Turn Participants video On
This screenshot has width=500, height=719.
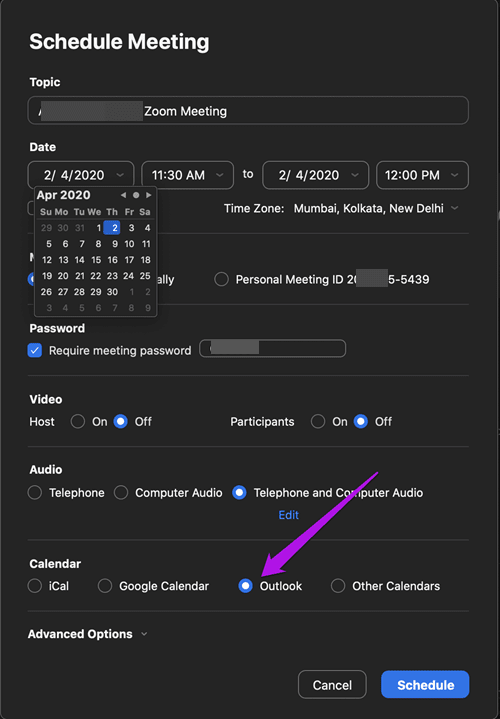[x=318, y=421]
